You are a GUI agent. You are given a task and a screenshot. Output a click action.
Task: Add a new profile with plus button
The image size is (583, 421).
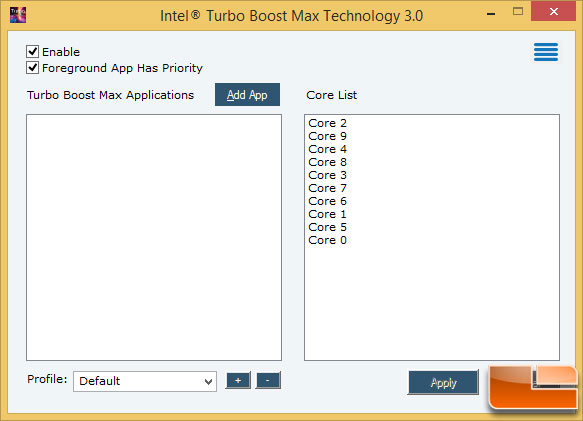[238, 380]
